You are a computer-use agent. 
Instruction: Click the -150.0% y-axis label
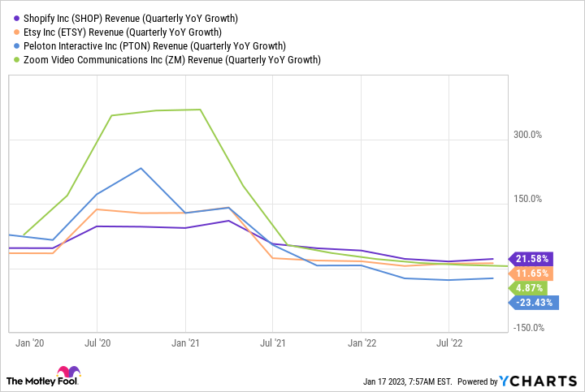(x=529, y=328)
